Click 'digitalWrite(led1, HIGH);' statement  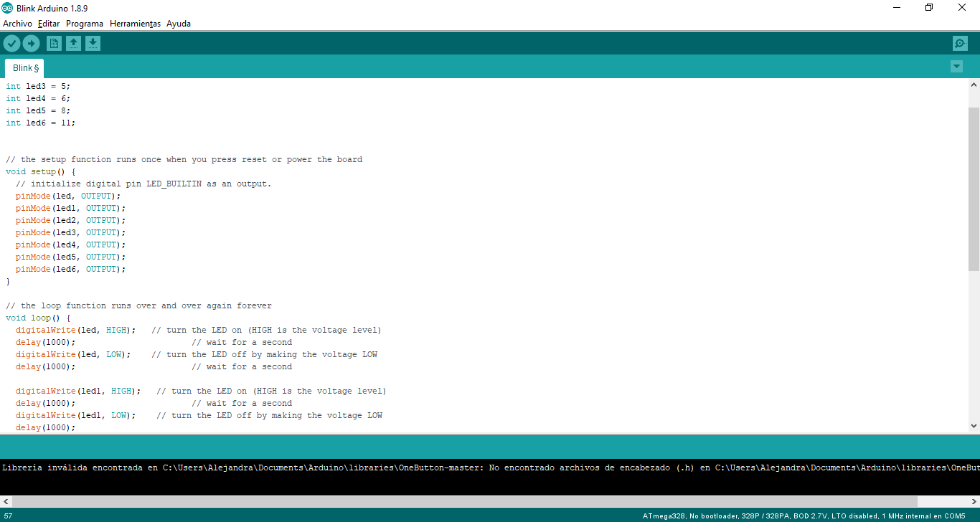[x=78, y=391]
